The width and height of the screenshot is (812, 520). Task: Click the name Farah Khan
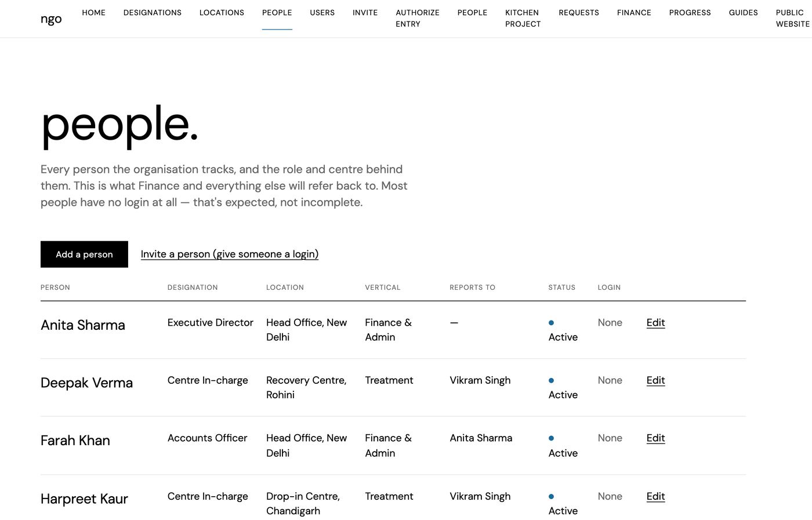click(x=75, y=441)
